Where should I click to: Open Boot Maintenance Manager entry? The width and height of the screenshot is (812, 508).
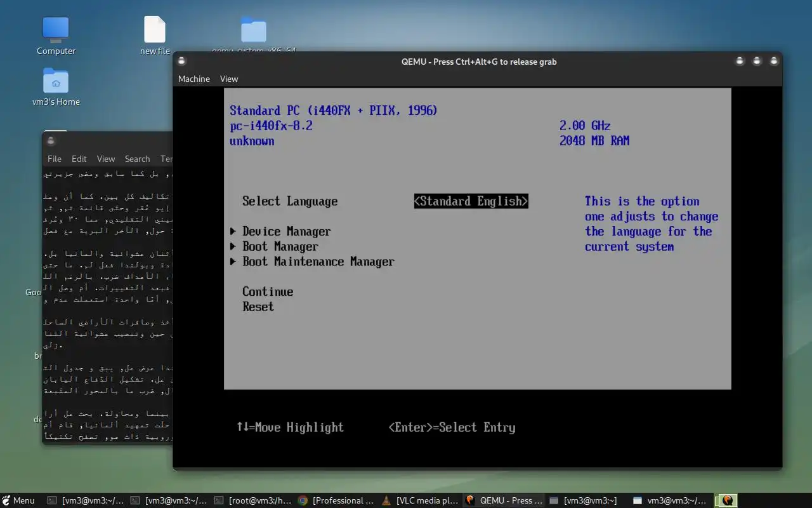click(318, 262)
